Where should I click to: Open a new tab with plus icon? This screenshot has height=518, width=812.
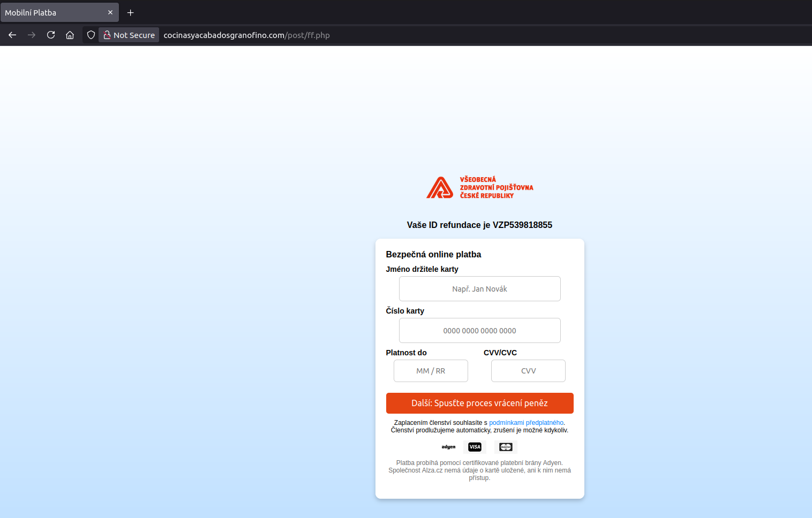click(x=130, y=12)
